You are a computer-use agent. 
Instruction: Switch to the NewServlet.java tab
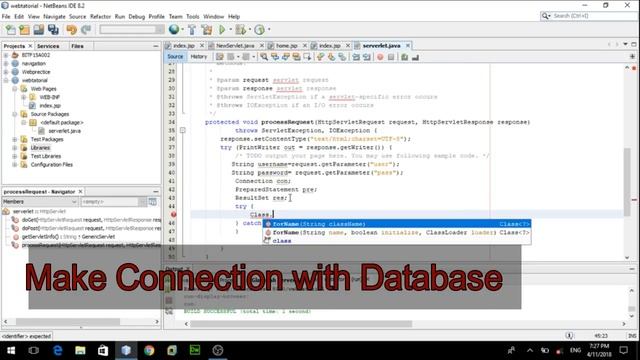tap(235, 46)
